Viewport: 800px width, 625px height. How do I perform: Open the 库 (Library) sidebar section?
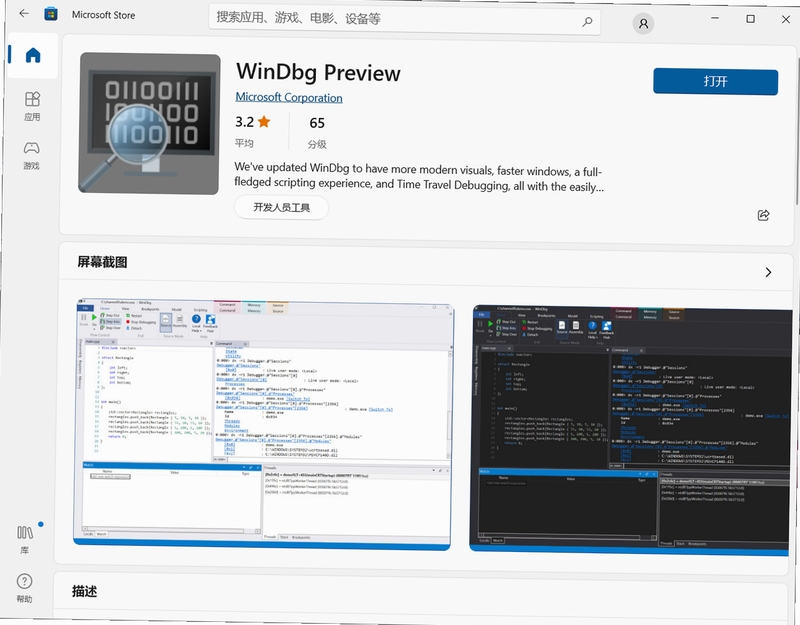tap(25, 539)
